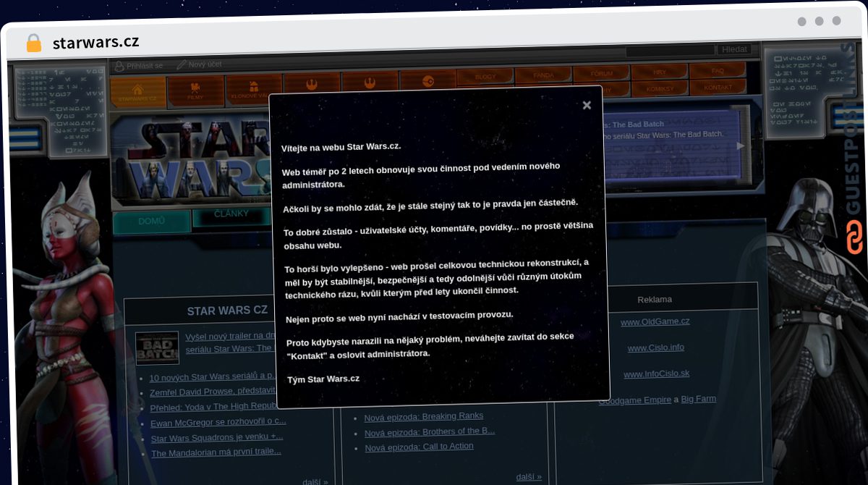Screen dimensions: 868x485
Task: Click the pencil icon next to Nový účet
Action: [181, 64]
